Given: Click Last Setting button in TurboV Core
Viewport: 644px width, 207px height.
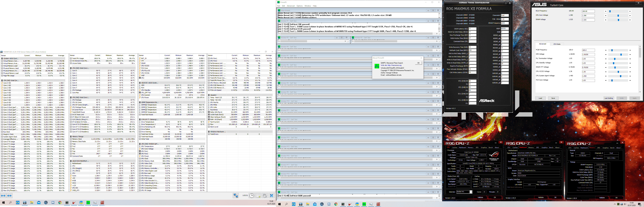Looking at the screenshot, I should point(608,98).
